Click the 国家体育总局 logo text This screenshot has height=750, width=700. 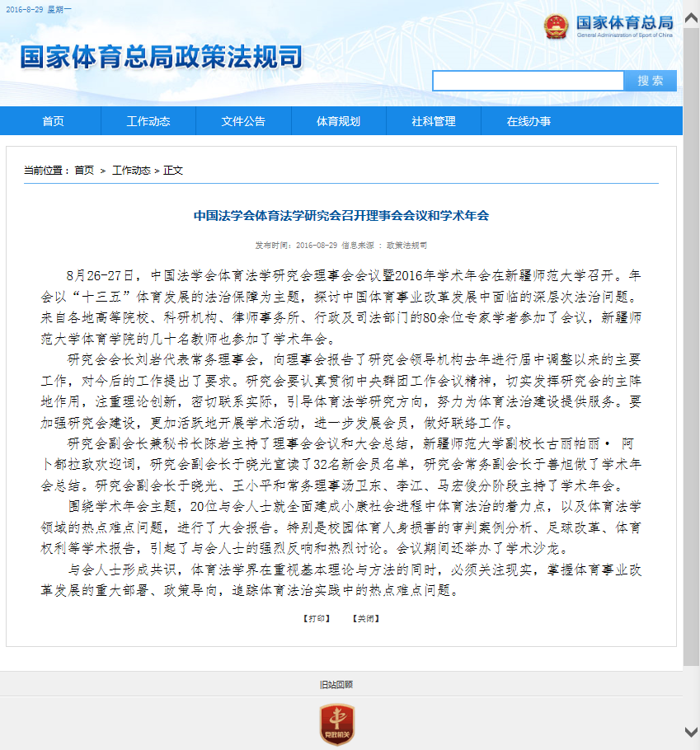(x=624, y=23)
